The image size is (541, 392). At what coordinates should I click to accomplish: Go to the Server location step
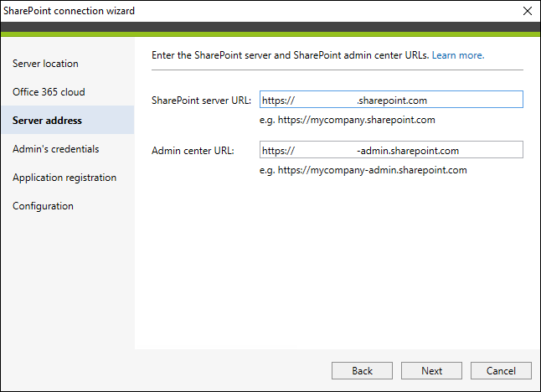click(45, 64)
